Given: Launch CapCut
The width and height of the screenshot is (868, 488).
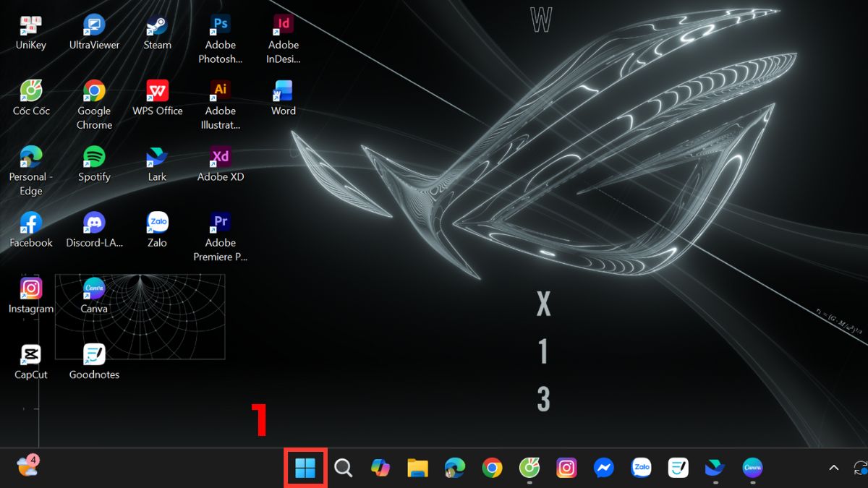Looking at the screenshot, I should (x=30, y=354).
